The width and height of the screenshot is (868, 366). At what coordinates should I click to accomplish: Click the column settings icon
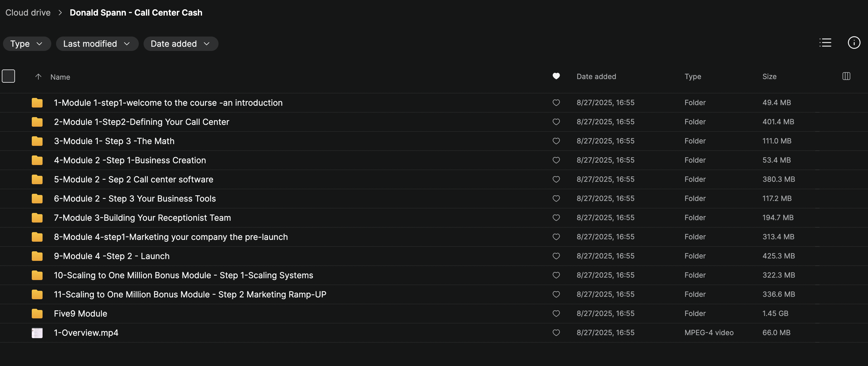click(846, 76)
